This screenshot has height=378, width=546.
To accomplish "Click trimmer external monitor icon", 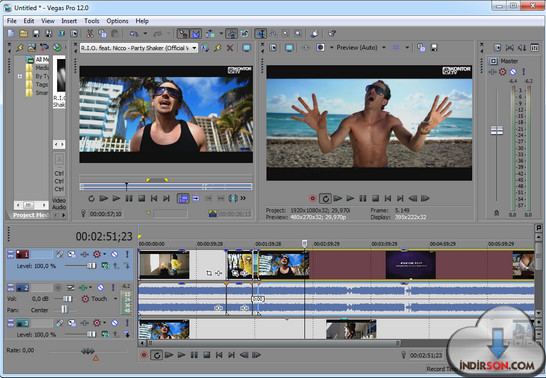I will pos(247,48).
